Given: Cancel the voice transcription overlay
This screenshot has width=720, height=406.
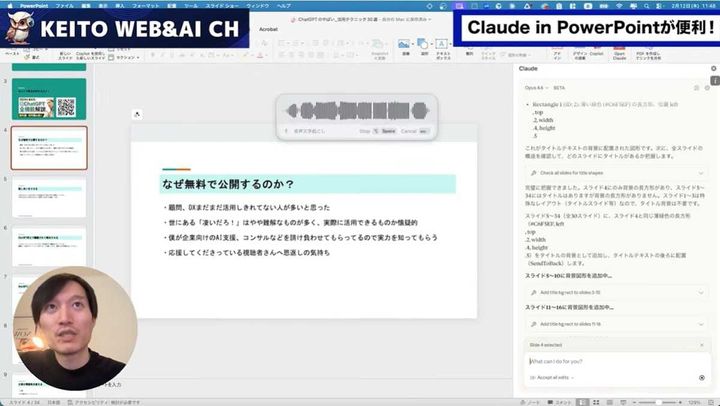Looking at the screenshot, I should click(415, 131).
